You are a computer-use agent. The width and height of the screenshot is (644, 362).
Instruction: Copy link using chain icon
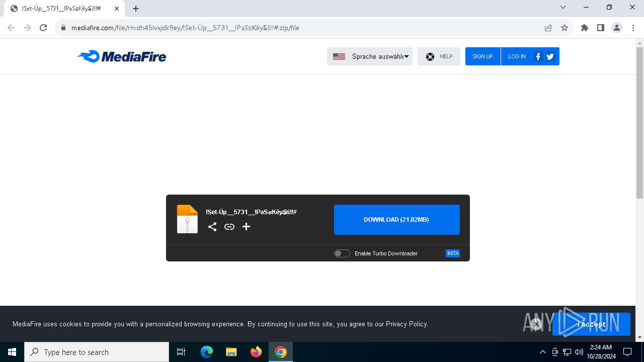click(x=229, y=227)
